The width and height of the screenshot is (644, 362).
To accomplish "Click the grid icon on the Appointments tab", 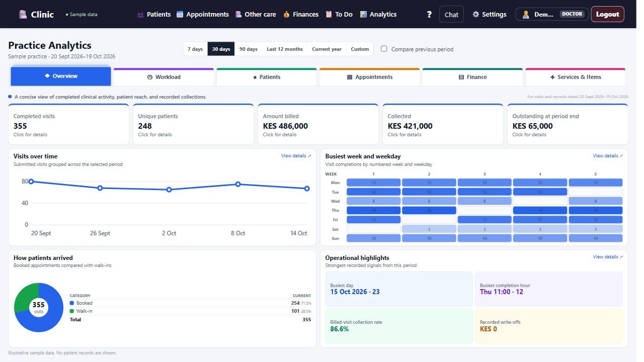I will pyautogui.click(x=350, y=77).
